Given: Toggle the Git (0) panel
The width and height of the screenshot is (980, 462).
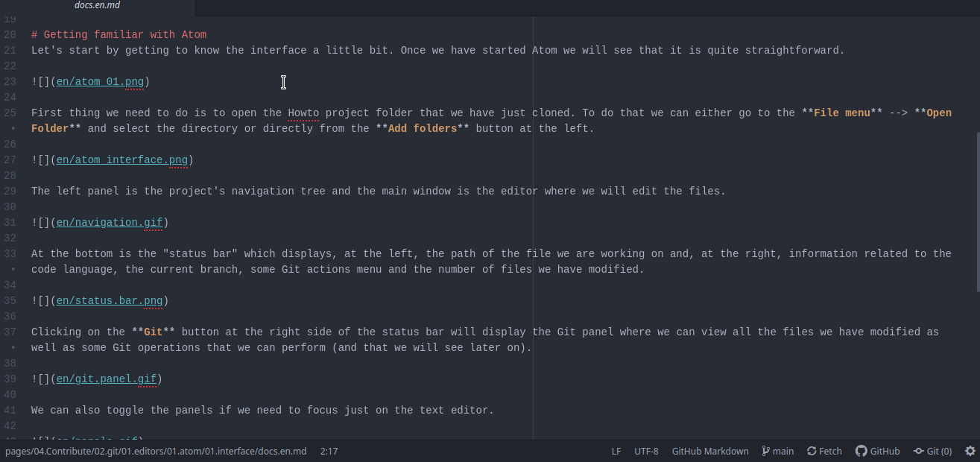Looking at the screenshot, I should pos(932,451).
